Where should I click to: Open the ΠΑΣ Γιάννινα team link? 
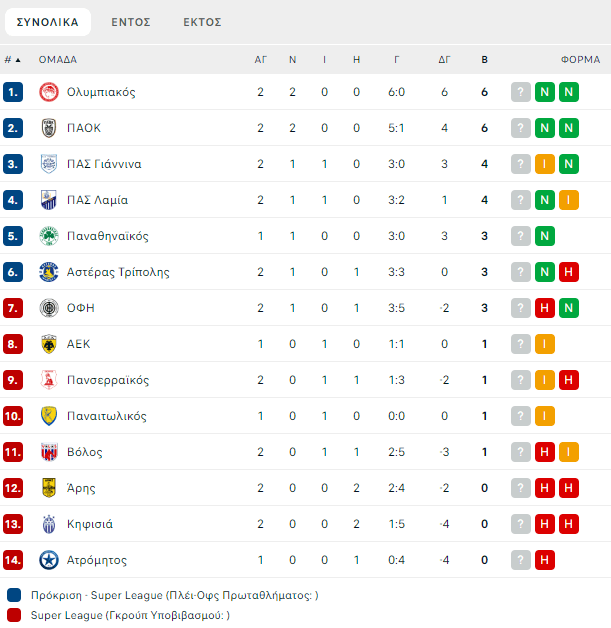104,164
